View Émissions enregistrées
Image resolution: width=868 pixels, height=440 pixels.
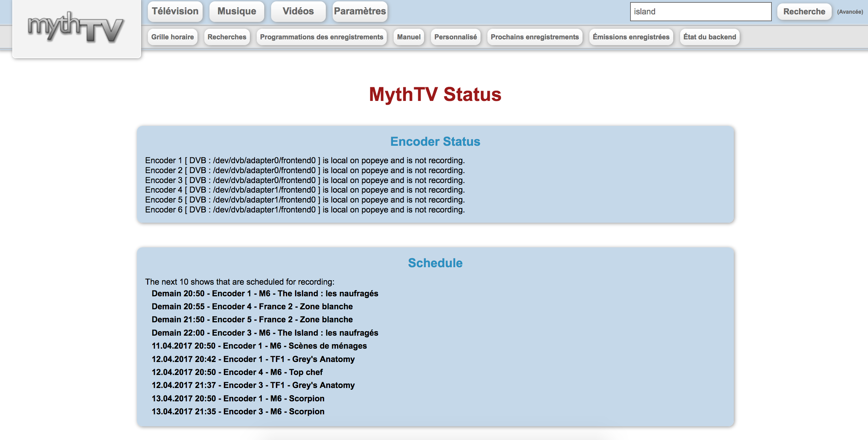pos(631,37)
